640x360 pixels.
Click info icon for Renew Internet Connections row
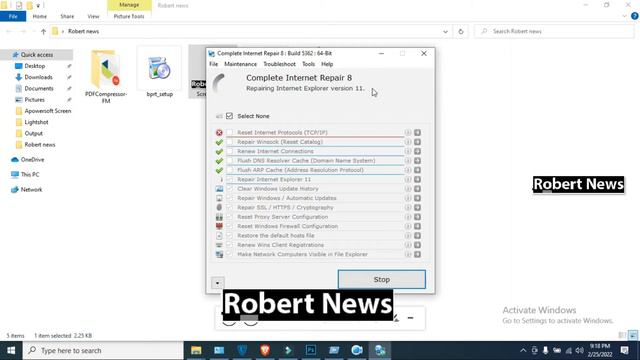pos(408,151)
